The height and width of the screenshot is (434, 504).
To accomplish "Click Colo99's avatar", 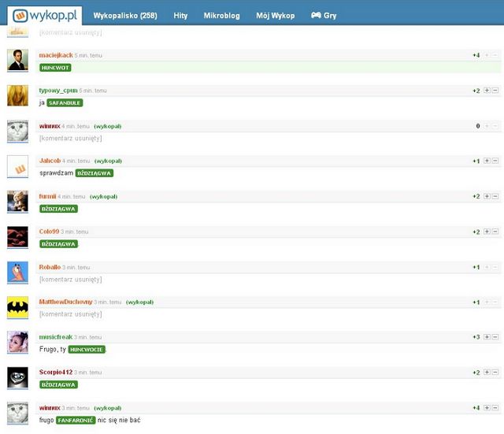I will 17,237.
